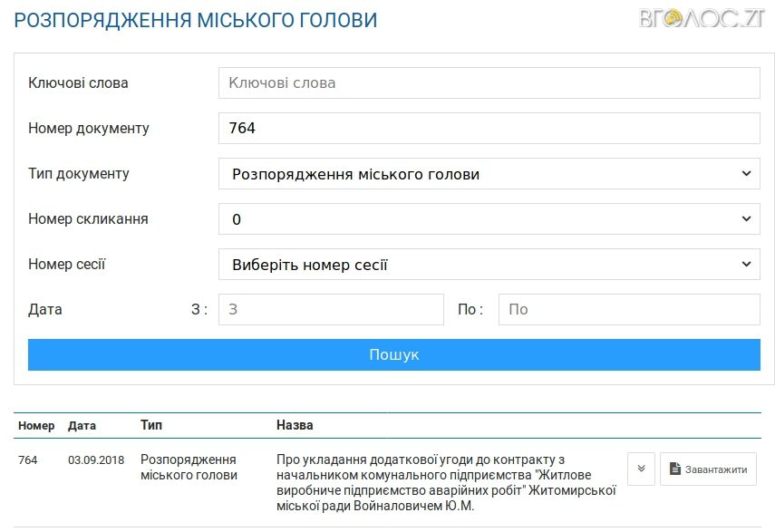Select the document title text about Войналович
The width and height of the screenshot is (775, 532).
pos(446,483)
